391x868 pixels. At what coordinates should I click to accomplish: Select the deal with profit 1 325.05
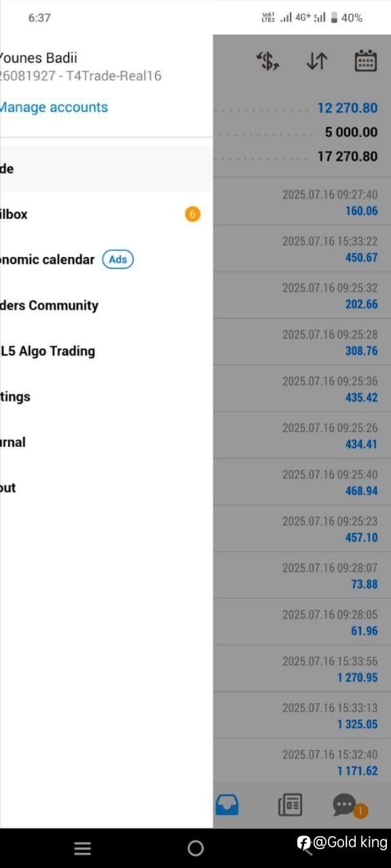click(x=302, y=716)
